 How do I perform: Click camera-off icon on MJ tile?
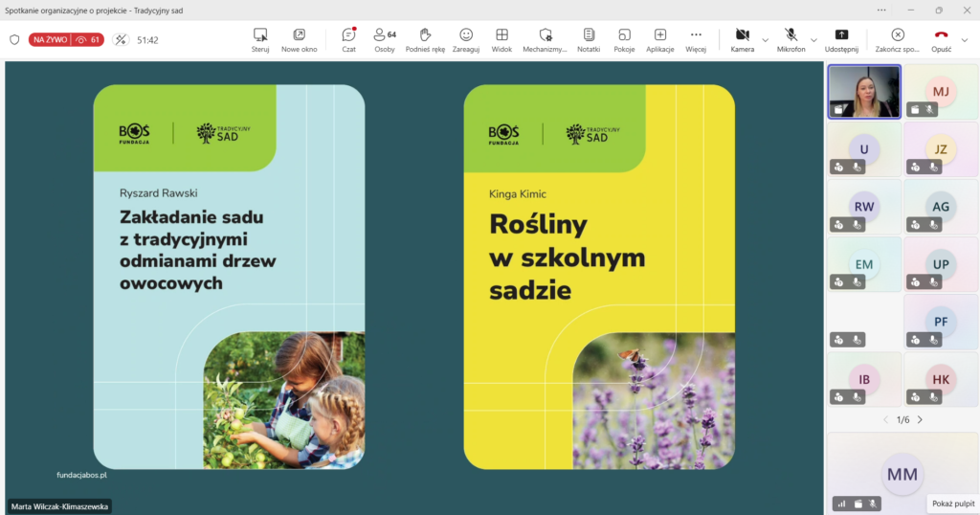click(x=915, y=110)
